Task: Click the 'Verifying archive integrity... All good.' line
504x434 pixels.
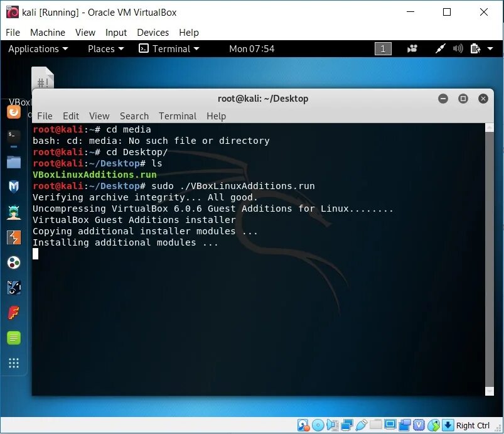Action: (145, 197)
